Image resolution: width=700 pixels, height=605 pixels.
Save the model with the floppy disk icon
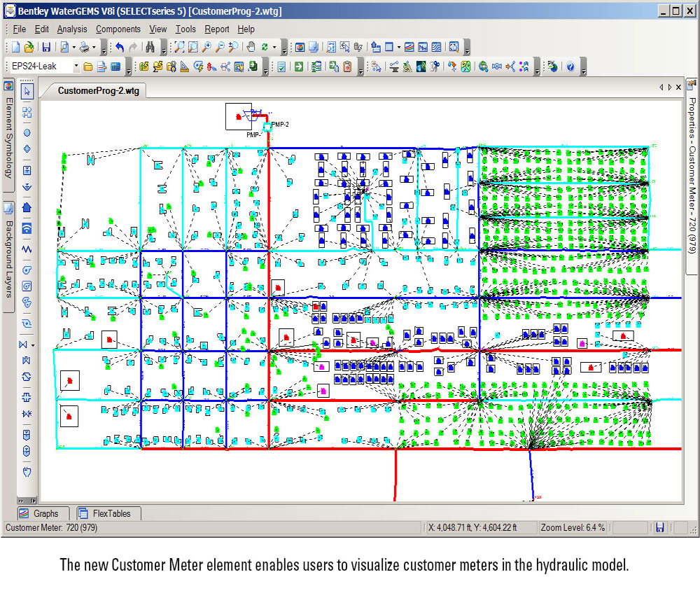click(x=46, y=47)
